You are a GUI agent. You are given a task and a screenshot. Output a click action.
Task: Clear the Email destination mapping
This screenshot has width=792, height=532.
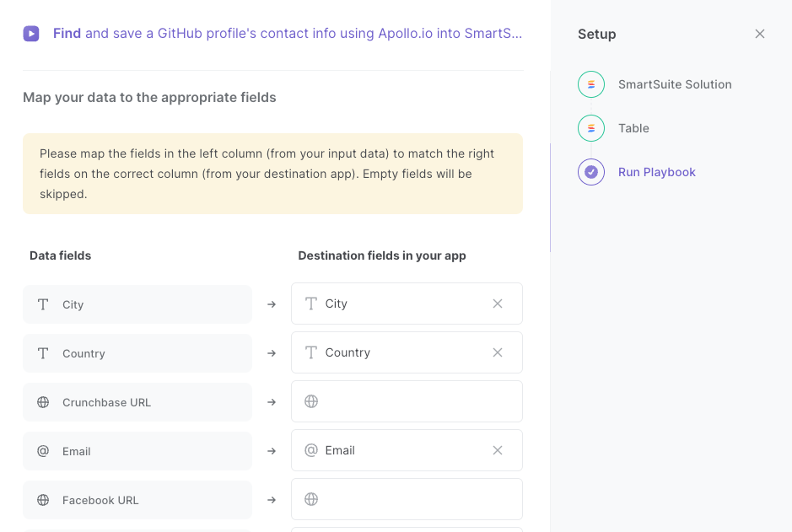(498, 450)
